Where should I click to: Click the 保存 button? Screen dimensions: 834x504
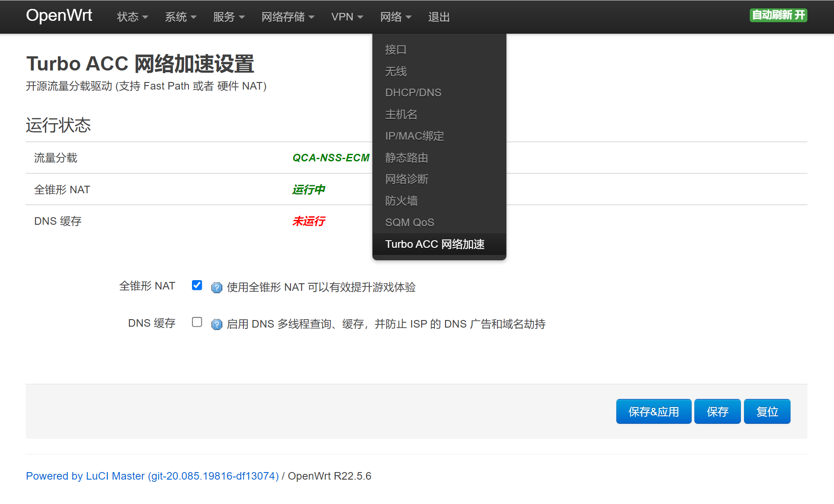tap(717, 412)
